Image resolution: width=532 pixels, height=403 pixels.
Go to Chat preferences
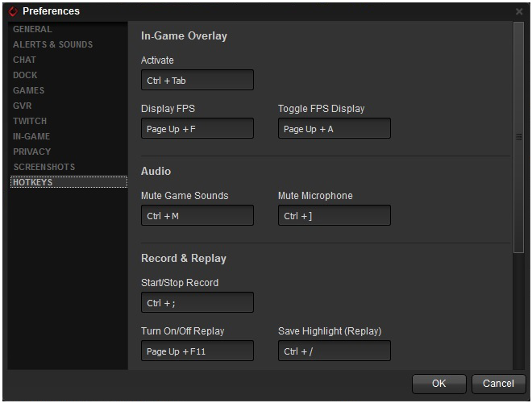(x=24, y=60)
